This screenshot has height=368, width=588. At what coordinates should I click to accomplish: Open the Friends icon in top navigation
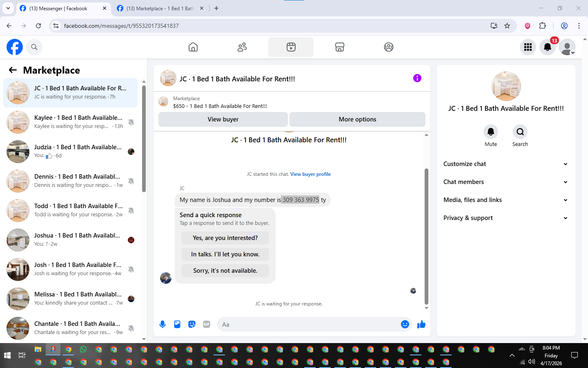pyautogui.click(x=242, y=47)
